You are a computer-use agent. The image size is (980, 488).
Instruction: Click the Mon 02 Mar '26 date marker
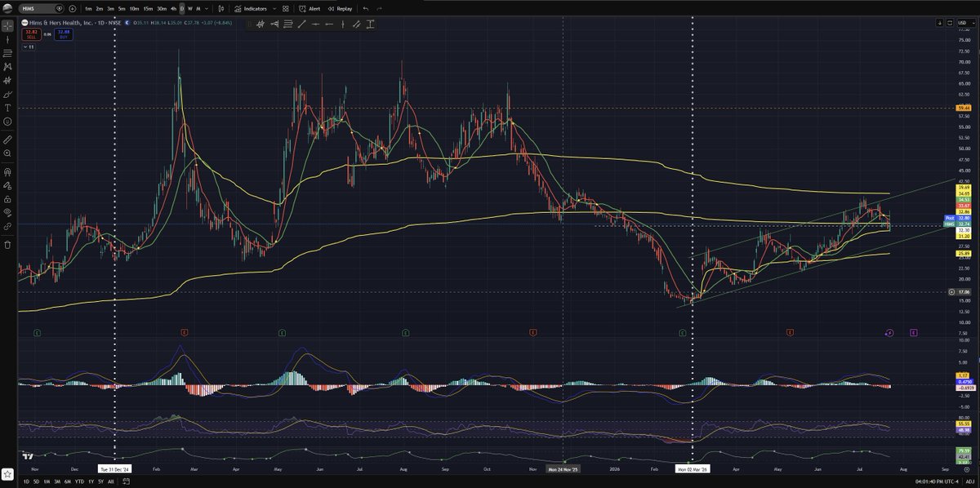[693, 469]
